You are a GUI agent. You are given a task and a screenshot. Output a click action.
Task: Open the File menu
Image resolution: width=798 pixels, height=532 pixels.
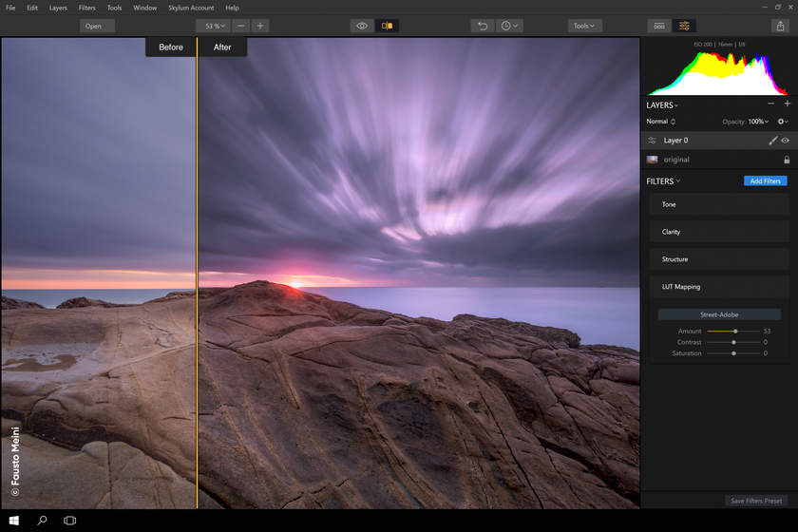[10, 8]
